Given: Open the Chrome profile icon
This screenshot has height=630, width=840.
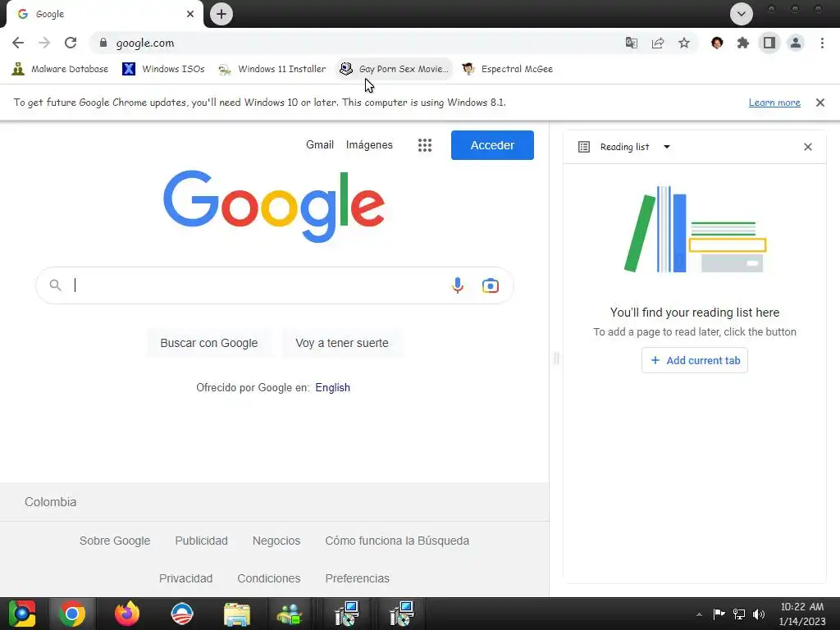Looking at the screenshot, I should coord(796,43).
